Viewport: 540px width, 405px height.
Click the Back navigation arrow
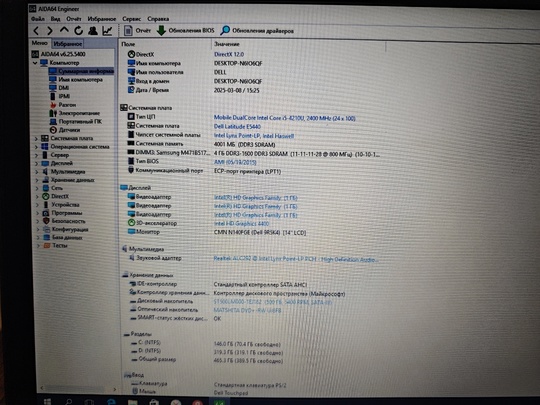coord(36,31)
